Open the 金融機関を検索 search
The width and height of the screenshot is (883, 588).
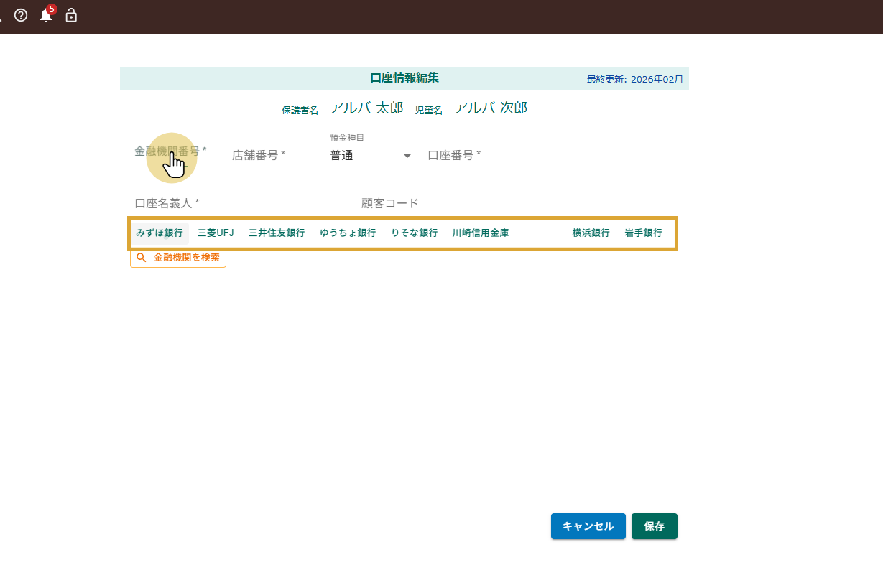pyautogui.click(x=184, y=258)
